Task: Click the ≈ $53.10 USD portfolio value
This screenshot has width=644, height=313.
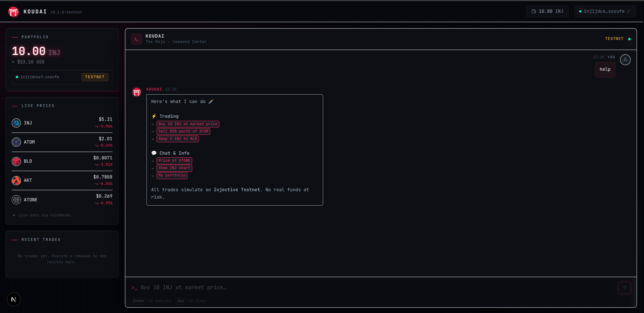Action: 28,62
